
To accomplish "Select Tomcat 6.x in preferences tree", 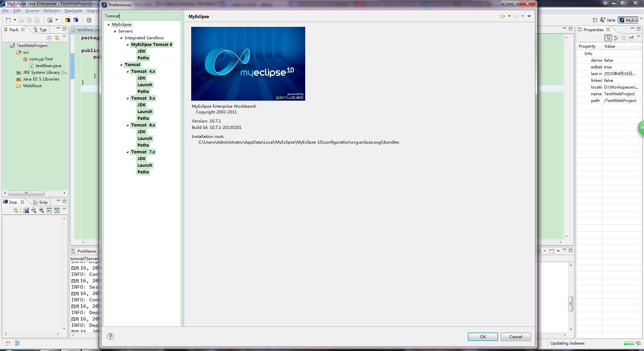I will click(x=143, y=125).
